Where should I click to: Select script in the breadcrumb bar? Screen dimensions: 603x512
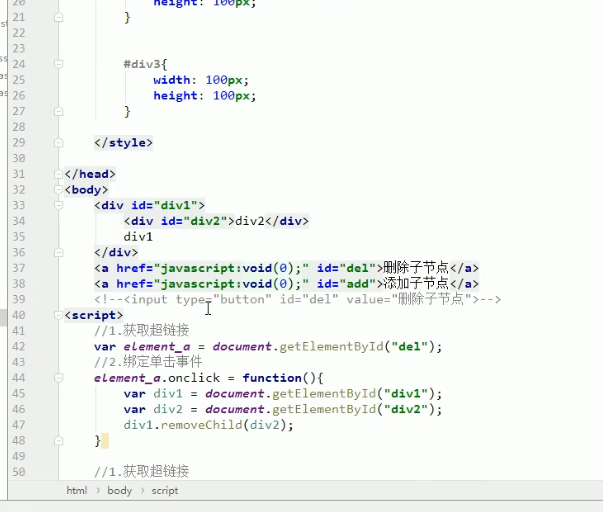click(165, 490)
